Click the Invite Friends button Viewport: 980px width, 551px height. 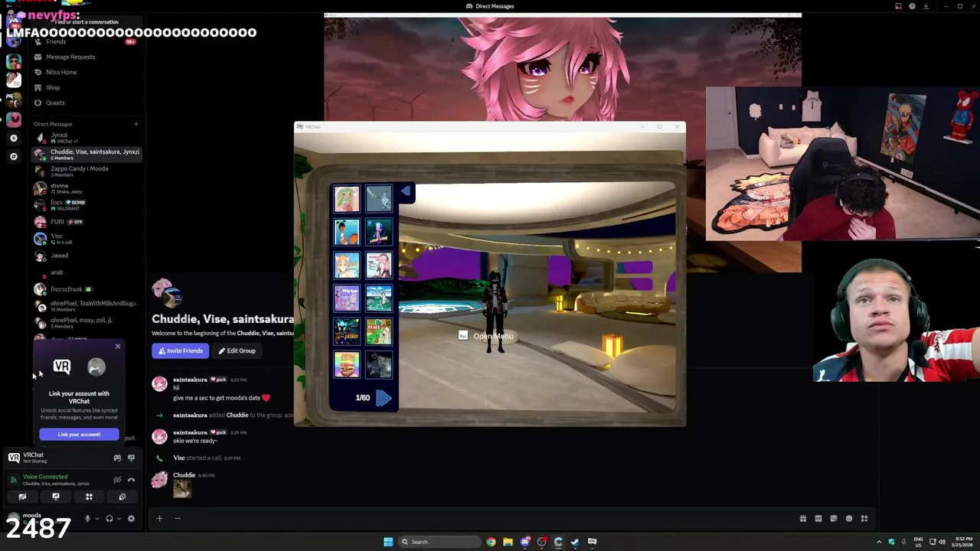click(x=181, y=350)
